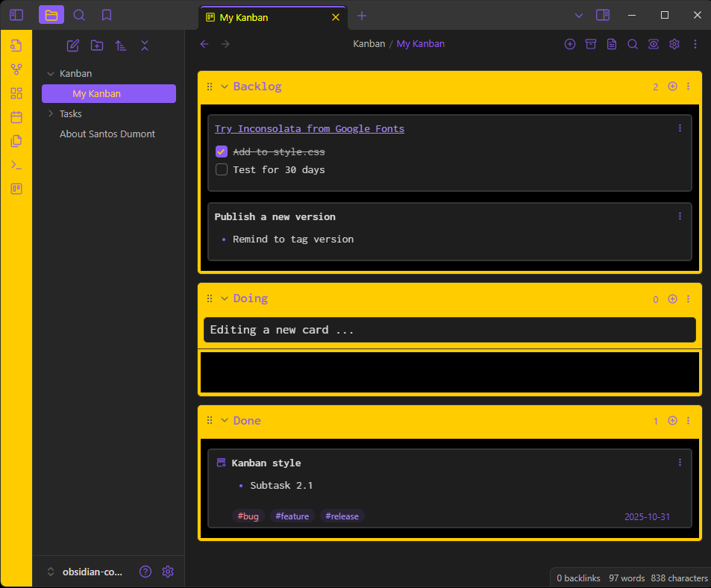The width and height of the screenshot is (711, 588).
Task: Open Backlog list options menu
Action: pos(689,86)
